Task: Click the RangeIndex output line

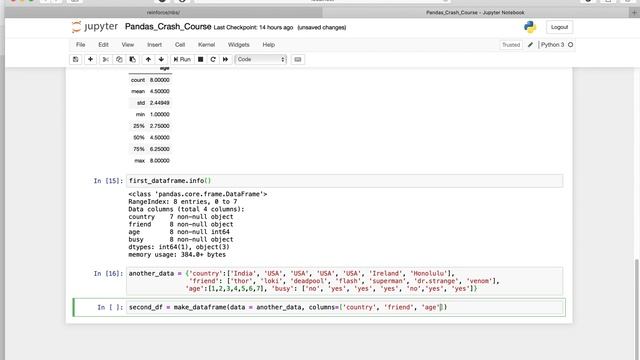Action: [182, 202]
